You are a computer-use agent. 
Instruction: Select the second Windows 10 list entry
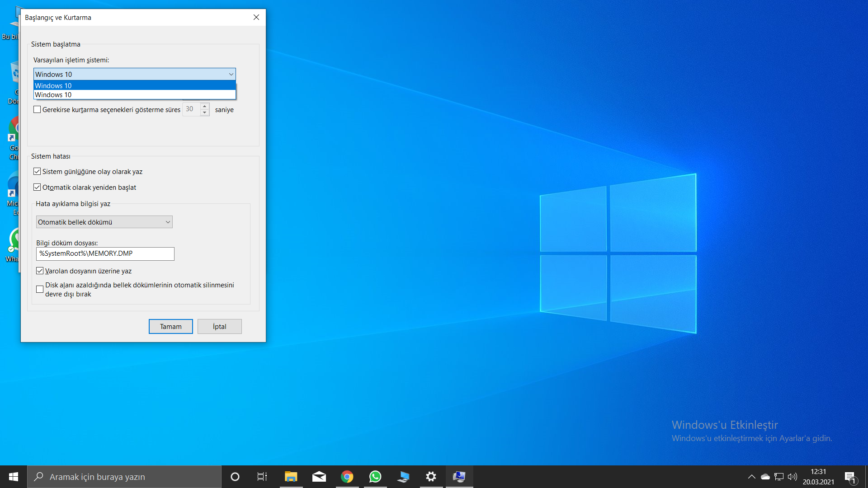pos(134,95)
